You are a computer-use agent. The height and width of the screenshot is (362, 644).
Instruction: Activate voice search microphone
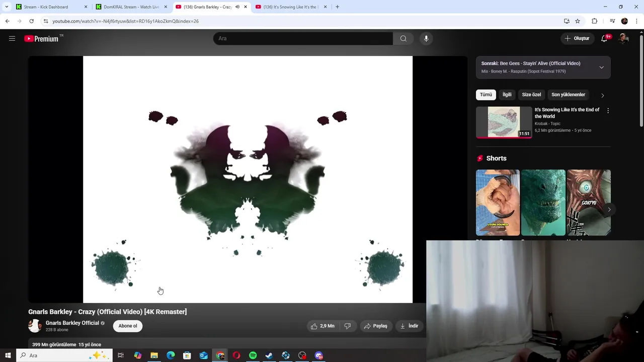pyautogui.click(x=426, y=39)
